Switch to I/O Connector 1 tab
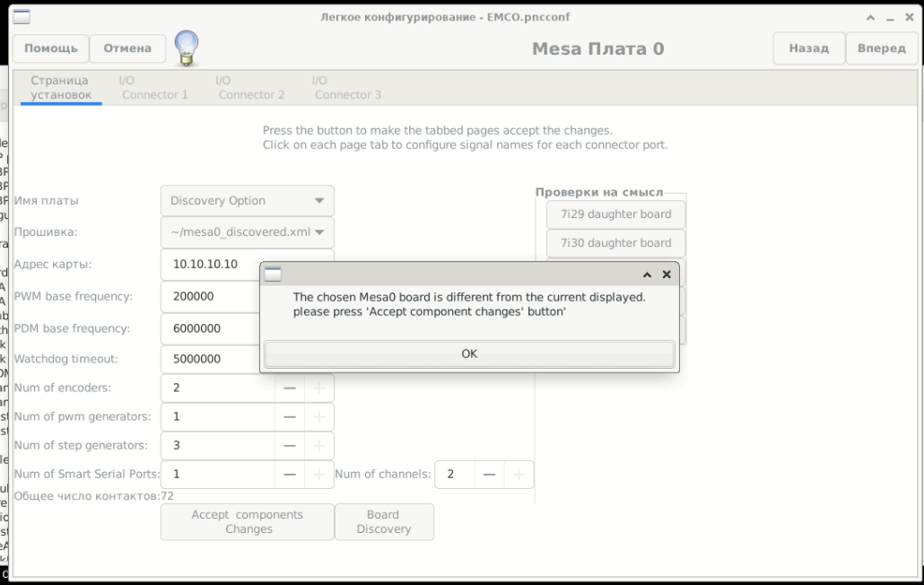Image resolution: width=924 pixels, height=585 pixels. 154,87
